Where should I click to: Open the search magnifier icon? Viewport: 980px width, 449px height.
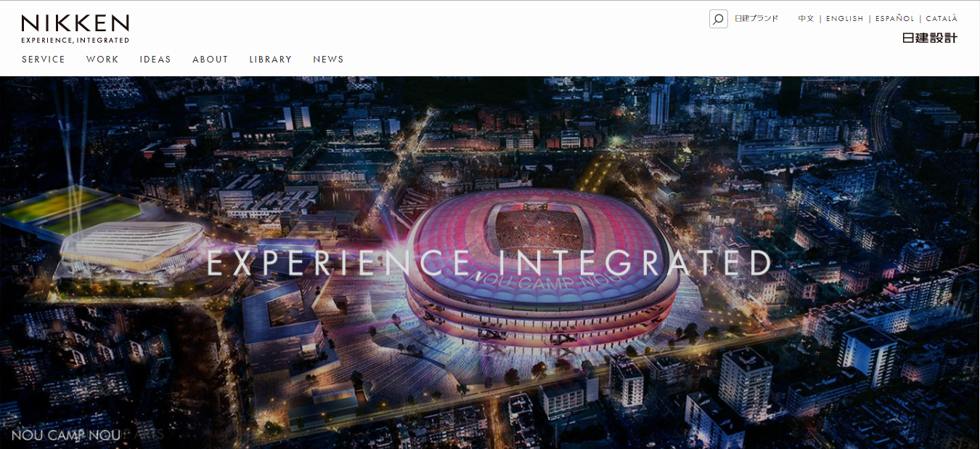(718, 19)
